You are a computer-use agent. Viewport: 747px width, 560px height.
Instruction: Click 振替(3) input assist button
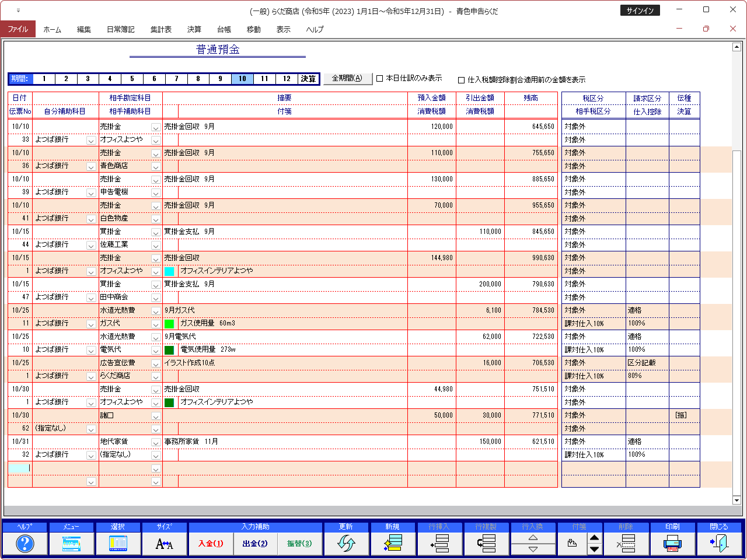pos(299,544)
